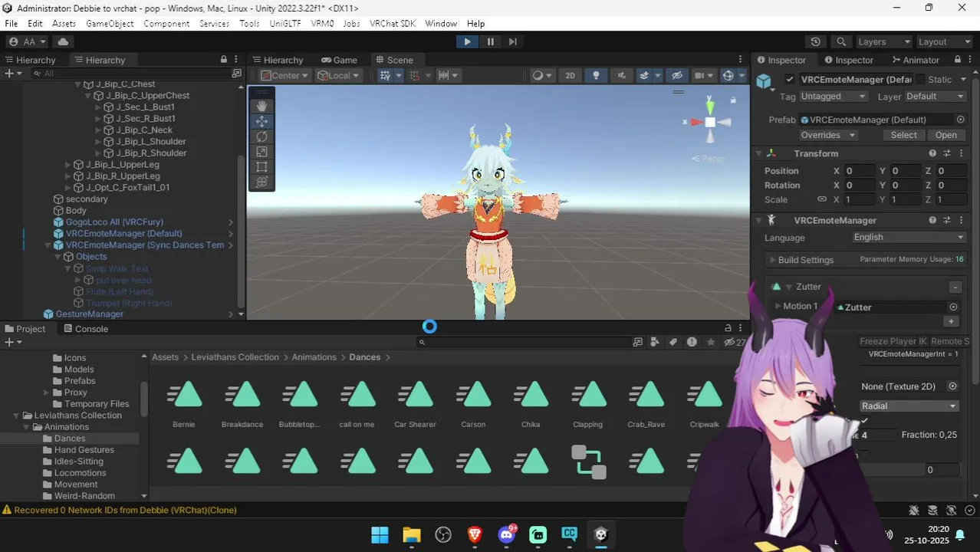Image resolution: width=980 pixels, height=552 pixels.
Task: Click the prefab object picker circle icon
Action: [x=960, y=120]
